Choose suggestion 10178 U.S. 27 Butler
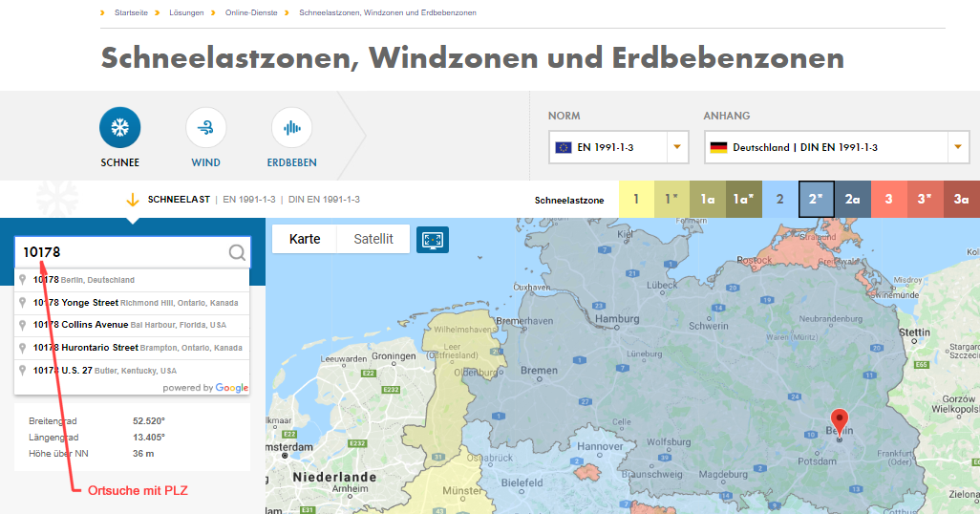The height and width of the screenshot is (514, 980). click(132, 370)
